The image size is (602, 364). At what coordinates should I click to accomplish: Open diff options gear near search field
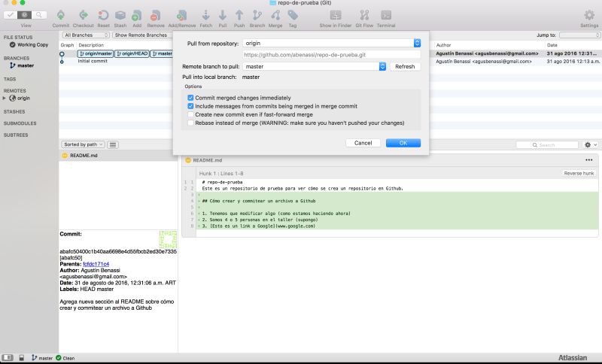[591, 144]
